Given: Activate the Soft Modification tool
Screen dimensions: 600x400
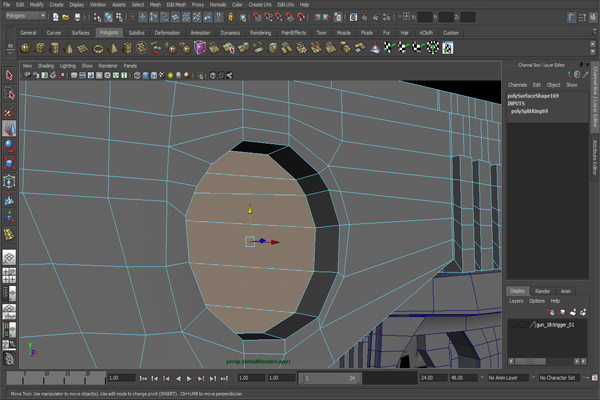Looking at the screenshot, I should tap(9, 199).
